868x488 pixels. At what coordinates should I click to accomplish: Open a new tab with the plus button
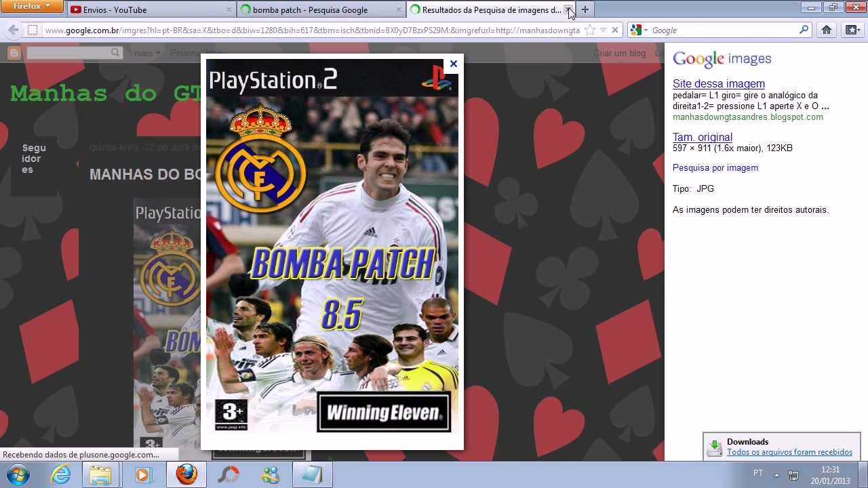585,9
